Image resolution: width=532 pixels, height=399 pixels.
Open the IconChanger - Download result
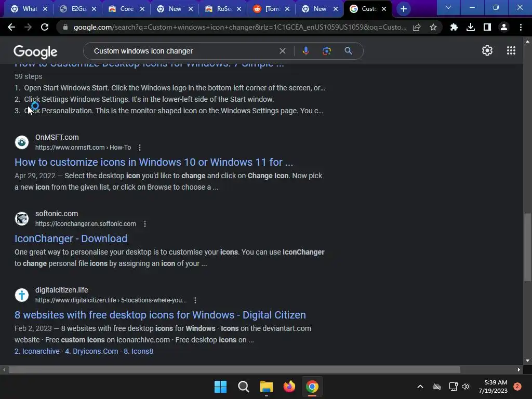[71, 238]
